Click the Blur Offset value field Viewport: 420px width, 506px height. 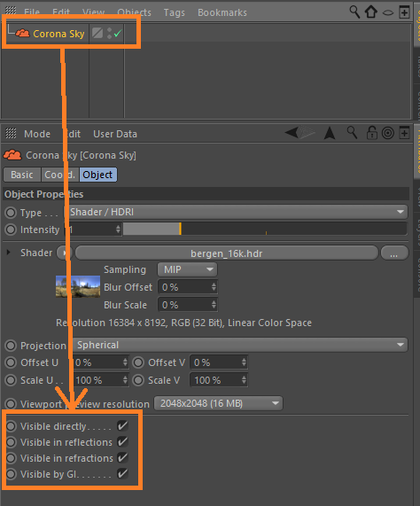pos(184,287)
